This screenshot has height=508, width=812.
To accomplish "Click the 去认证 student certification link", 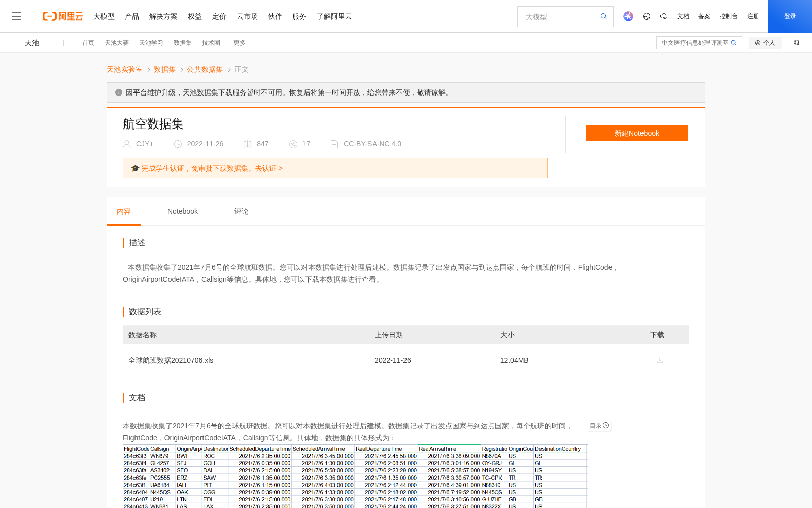I will 269,168.
